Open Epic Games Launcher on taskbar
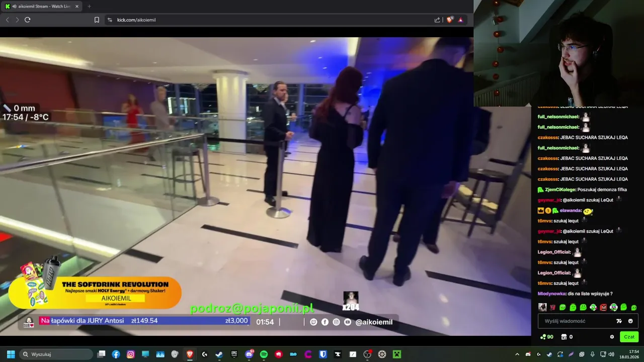Viewport: 644px width, 362px height. point(234,354)
